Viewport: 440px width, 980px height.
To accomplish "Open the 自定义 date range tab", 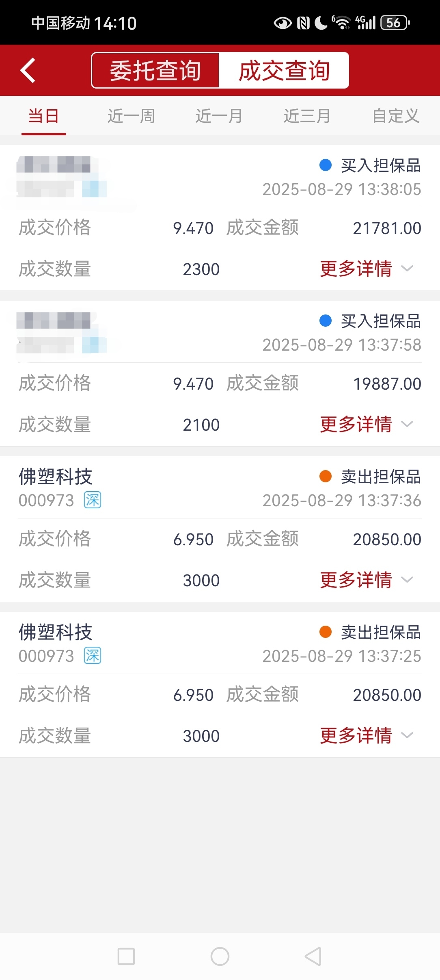I will pyautogui.click(x=396, y=116).
